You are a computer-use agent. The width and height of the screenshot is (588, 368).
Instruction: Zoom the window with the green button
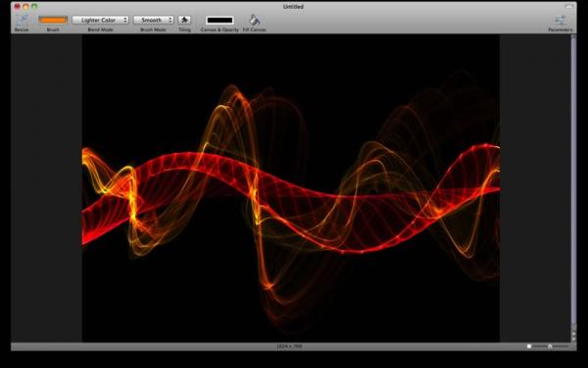coord(34,7)
